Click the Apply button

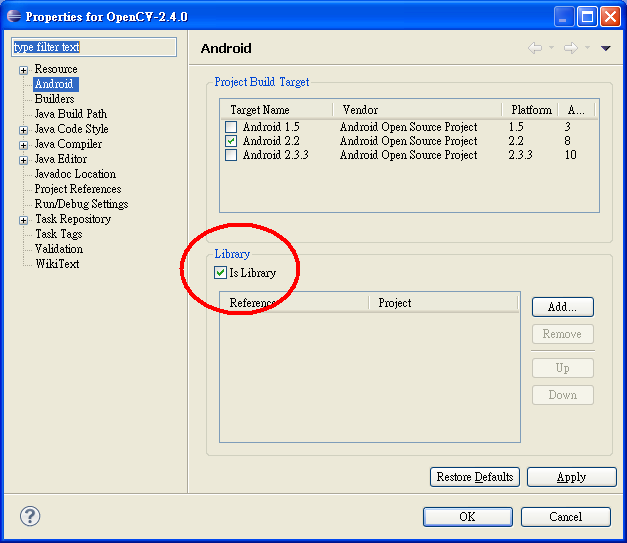pyautogui.click(x=572, y=477)
